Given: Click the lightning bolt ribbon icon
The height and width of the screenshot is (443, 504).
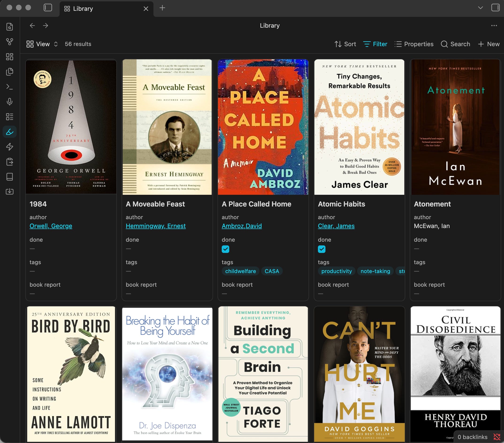Looking at the screenshot, I should 10,147.
